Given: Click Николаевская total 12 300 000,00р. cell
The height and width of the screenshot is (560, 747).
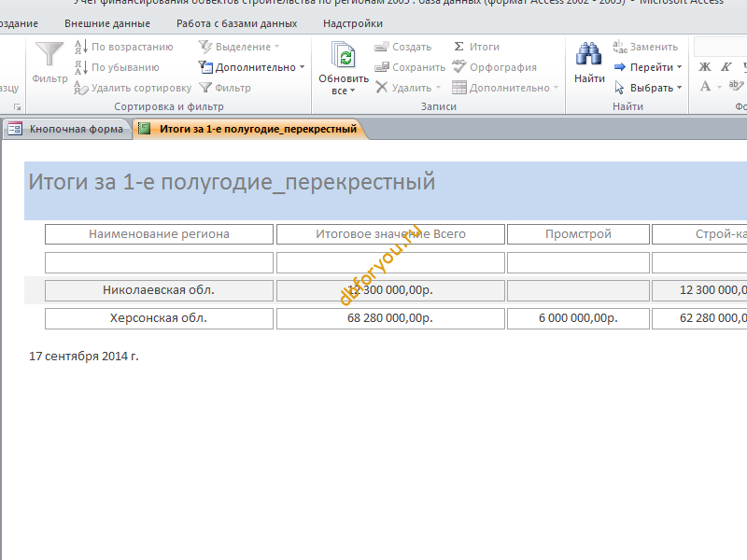Looking at the screenshot, I should pyautogui.click(x=390, y=290).
